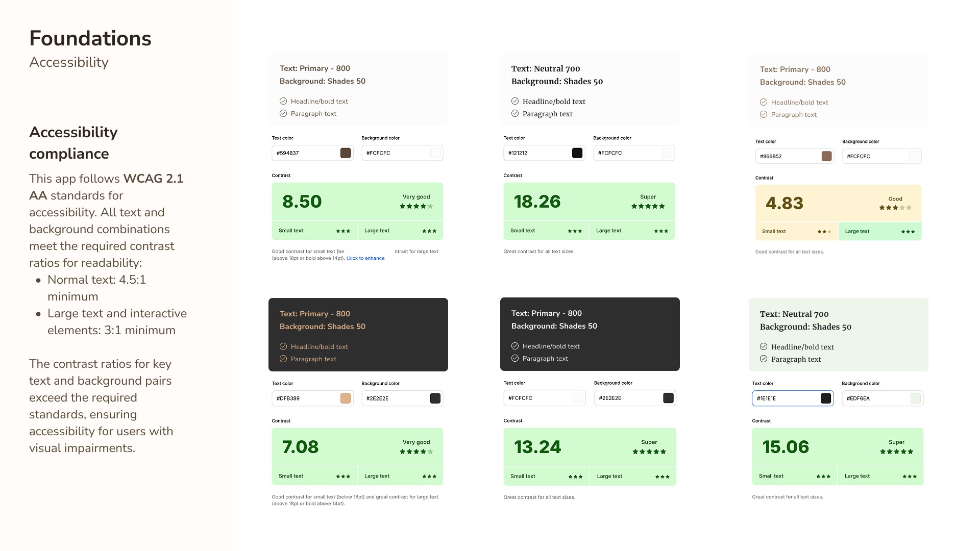Click the Headline/bold check icon in green Neutral 700 card

(764, 347)
